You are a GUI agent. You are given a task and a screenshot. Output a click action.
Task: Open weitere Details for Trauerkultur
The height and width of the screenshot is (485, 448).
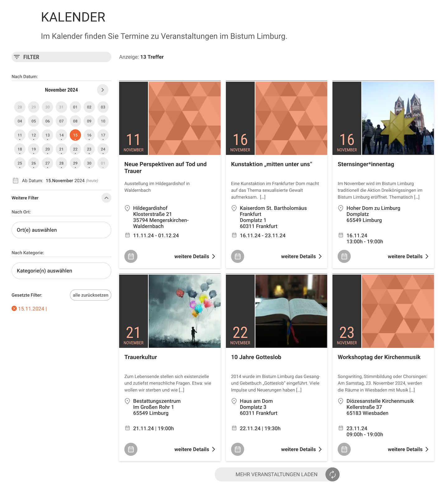194,449
